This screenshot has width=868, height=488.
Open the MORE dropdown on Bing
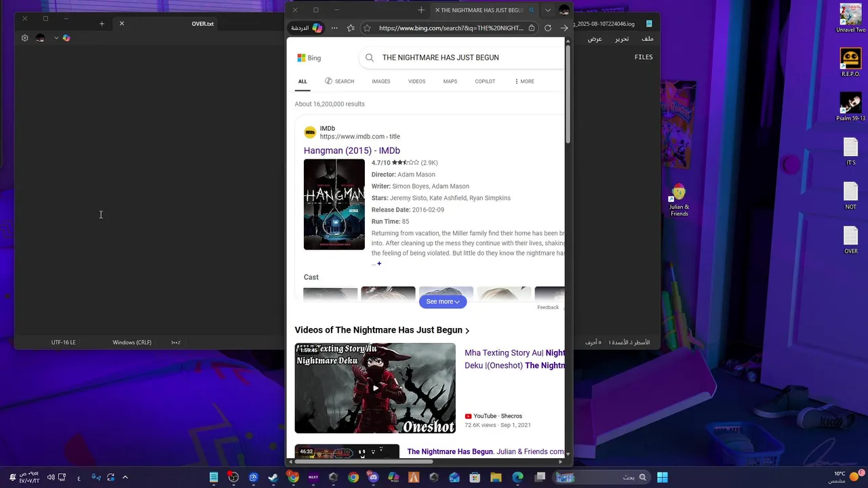tap(524, 81)
